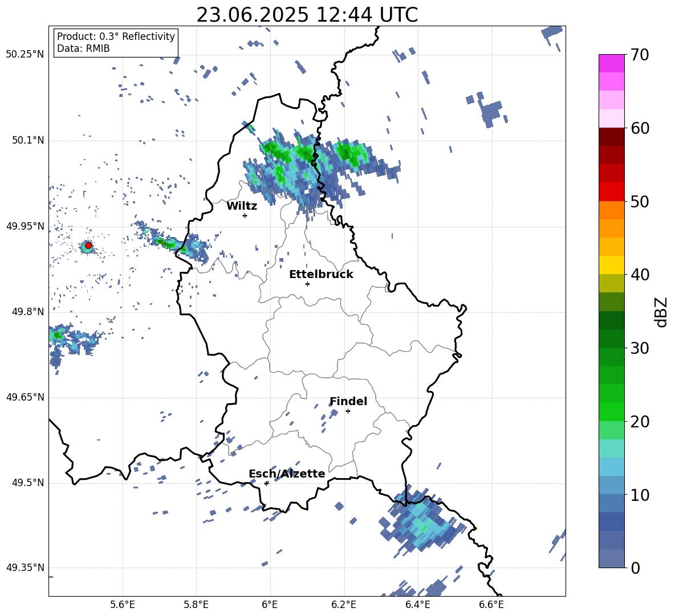The height and width of the screenshot is (616, 675).
Task: Click the 49.8°N latitude label
Action: tap(29, 312)
